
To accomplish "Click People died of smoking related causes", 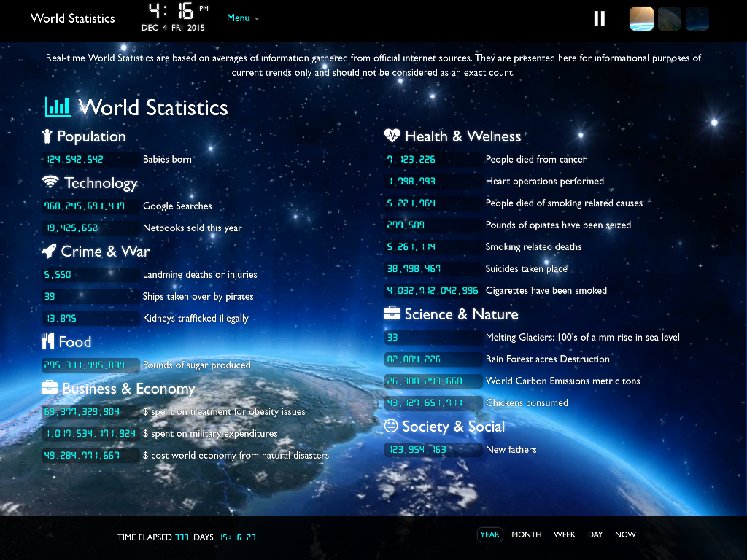I will [x=564, y=203].
